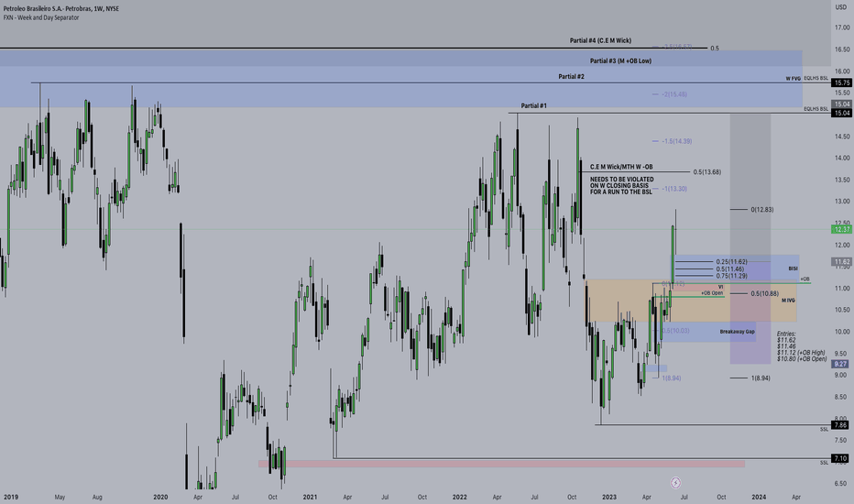Click the 6.50 price axis label
854x504 pixels.
[x=841, y=484]
